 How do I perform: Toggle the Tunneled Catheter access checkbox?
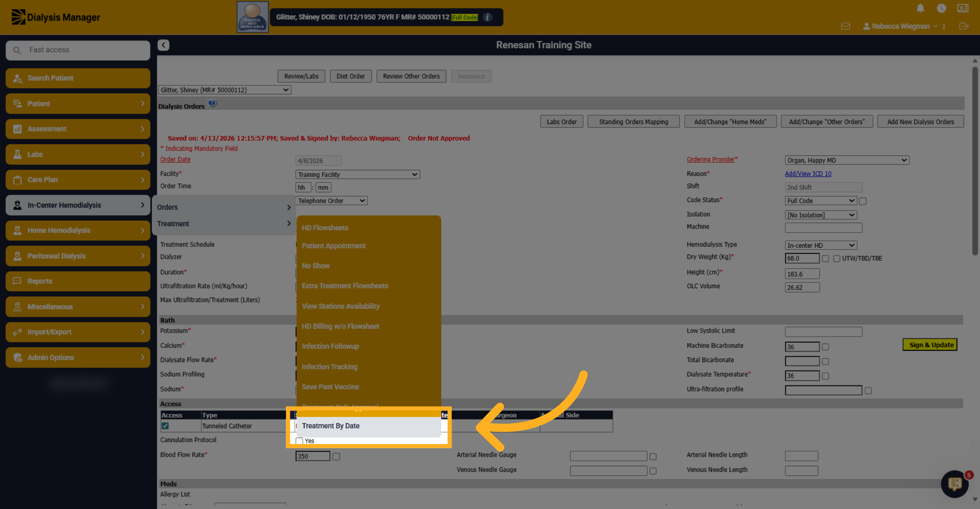click(165, 426)
